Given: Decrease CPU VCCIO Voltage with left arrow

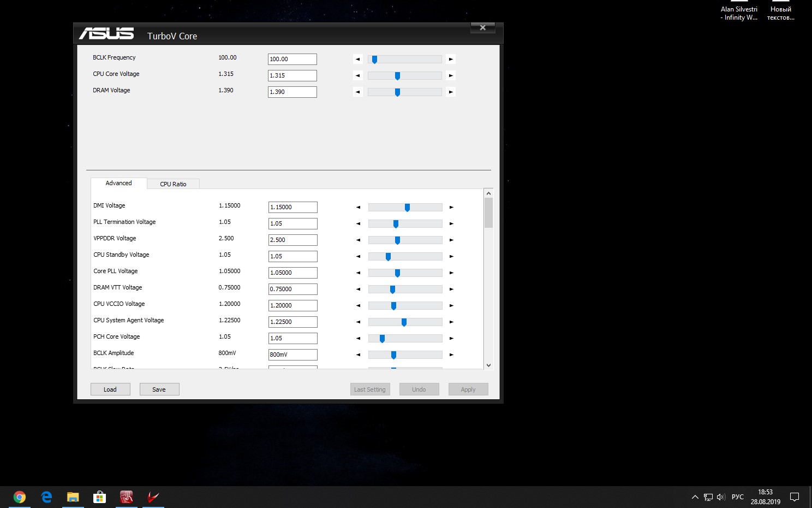Looking at the screenshot, I should tap(359, 305).
